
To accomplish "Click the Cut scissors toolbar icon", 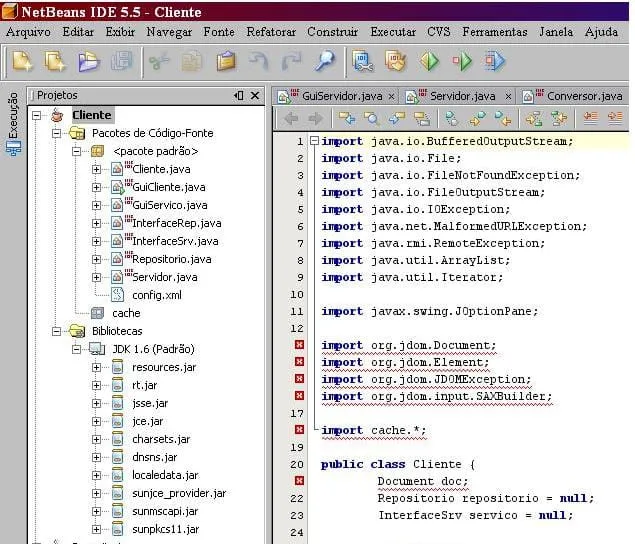I will 160,62.
